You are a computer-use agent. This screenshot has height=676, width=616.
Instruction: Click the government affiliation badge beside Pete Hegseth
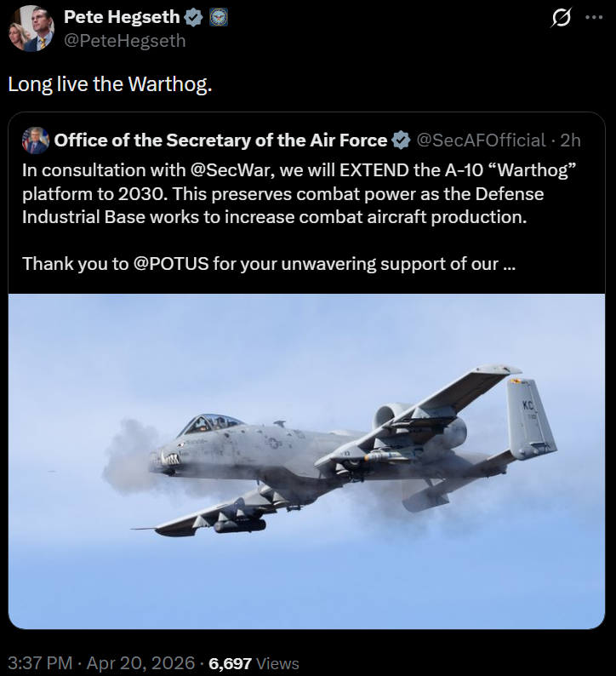click(218, 18)
